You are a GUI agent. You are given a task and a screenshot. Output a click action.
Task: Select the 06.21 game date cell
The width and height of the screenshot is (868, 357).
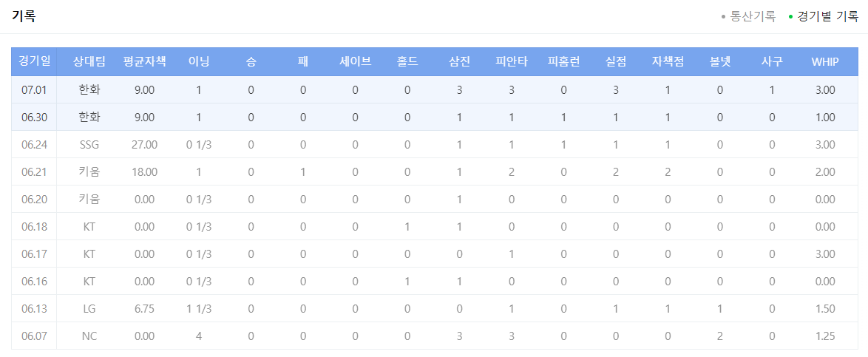34,171
